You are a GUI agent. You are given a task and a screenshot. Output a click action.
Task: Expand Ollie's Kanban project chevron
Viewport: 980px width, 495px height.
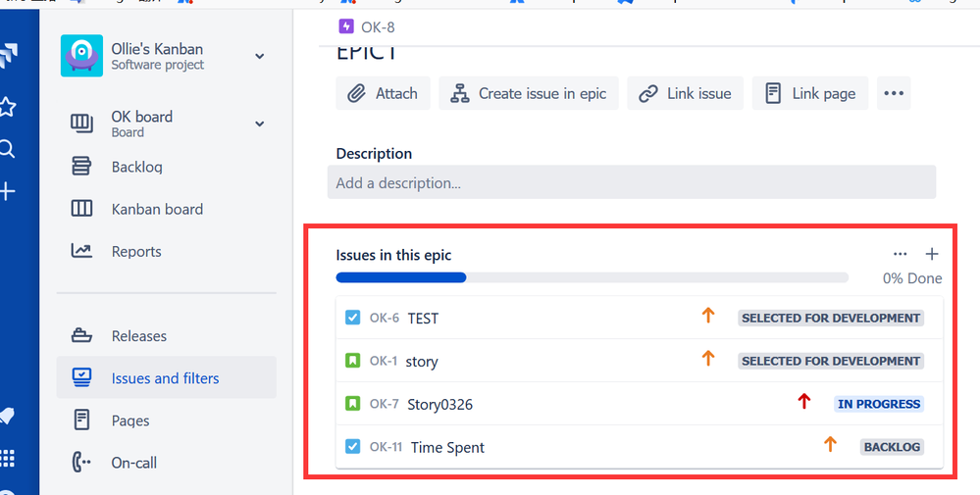259,56
